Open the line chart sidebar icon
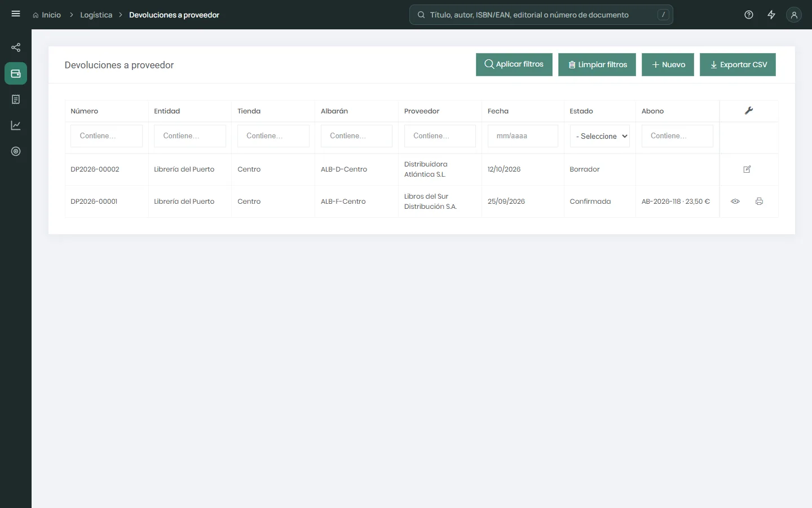 coord(16,125)
